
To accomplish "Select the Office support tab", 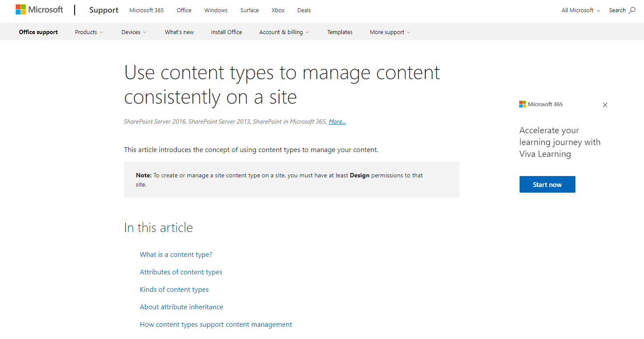I will 38,31.
